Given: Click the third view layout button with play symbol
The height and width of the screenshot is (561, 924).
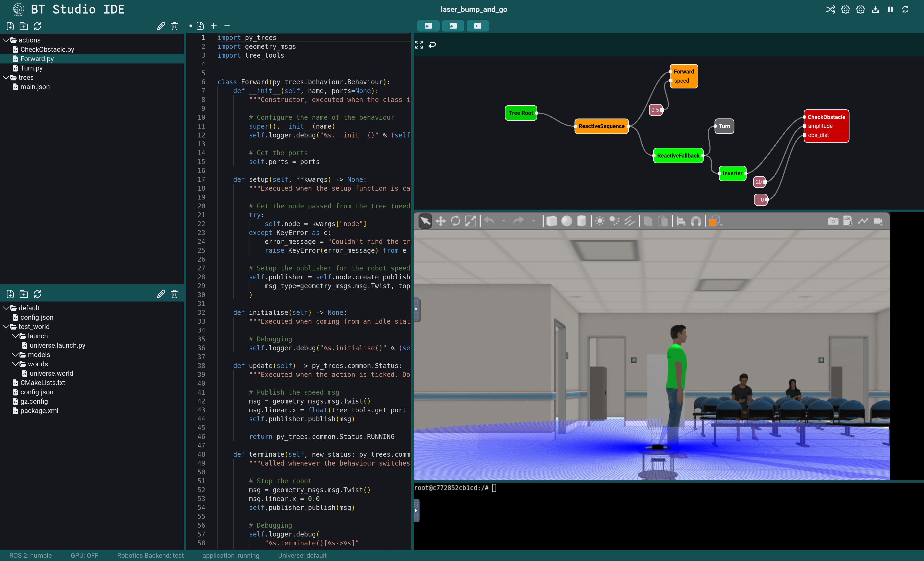Looking at the screenshot, I should pos(478,26).
